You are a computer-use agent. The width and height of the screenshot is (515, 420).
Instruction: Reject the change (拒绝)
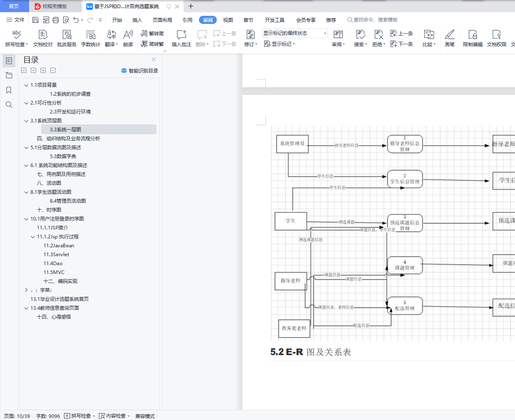click(379, 39)
